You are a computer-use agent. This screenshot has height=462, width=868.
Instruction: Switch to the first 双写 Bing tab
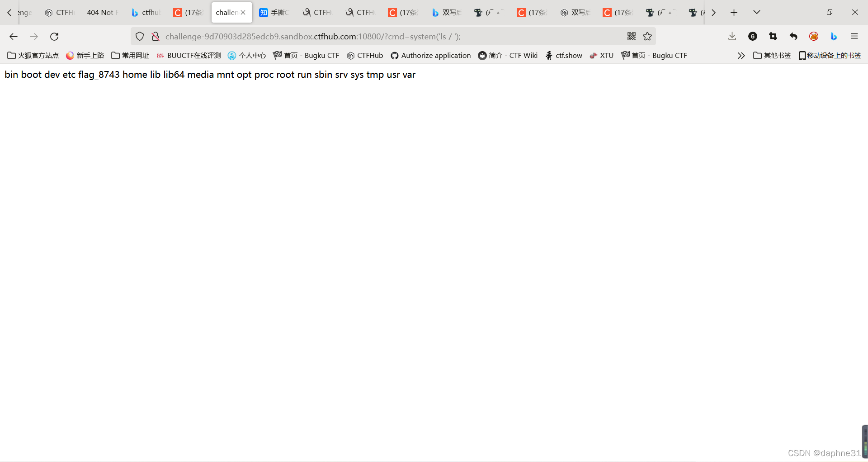point(446,13)
